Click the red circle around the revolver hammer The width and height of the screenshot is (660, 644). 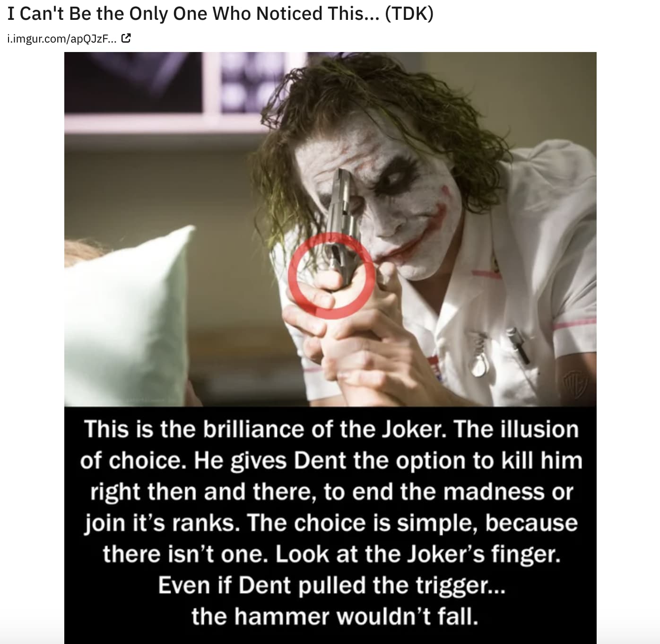[332, 276]
